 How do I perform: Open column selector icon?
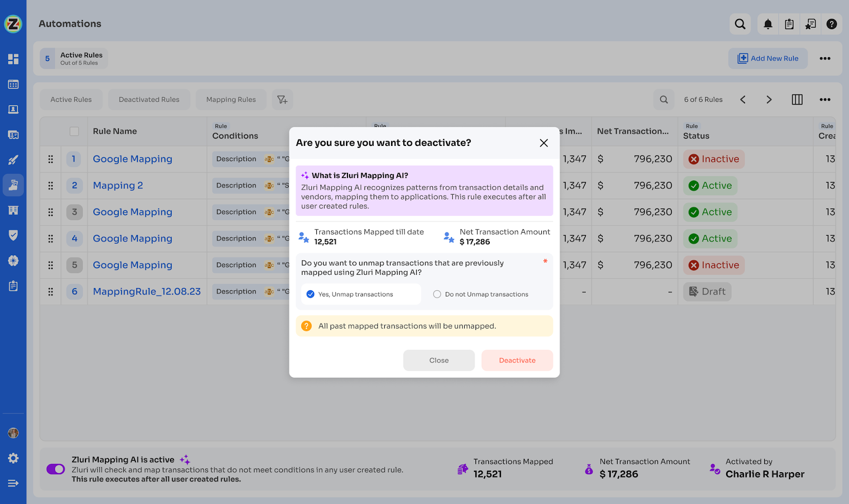tap(797, 100)
